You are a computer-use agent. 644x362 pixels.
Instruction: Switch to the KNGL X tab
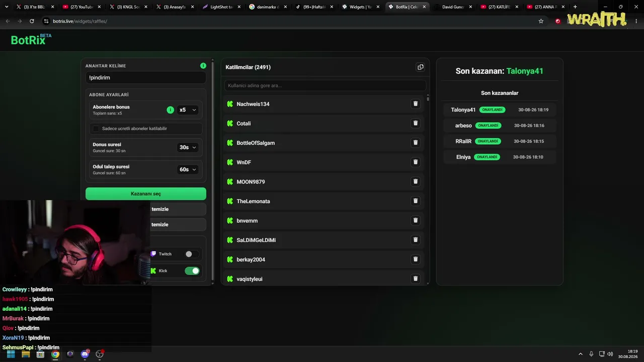pyautogui.click(x=128, y=7)
